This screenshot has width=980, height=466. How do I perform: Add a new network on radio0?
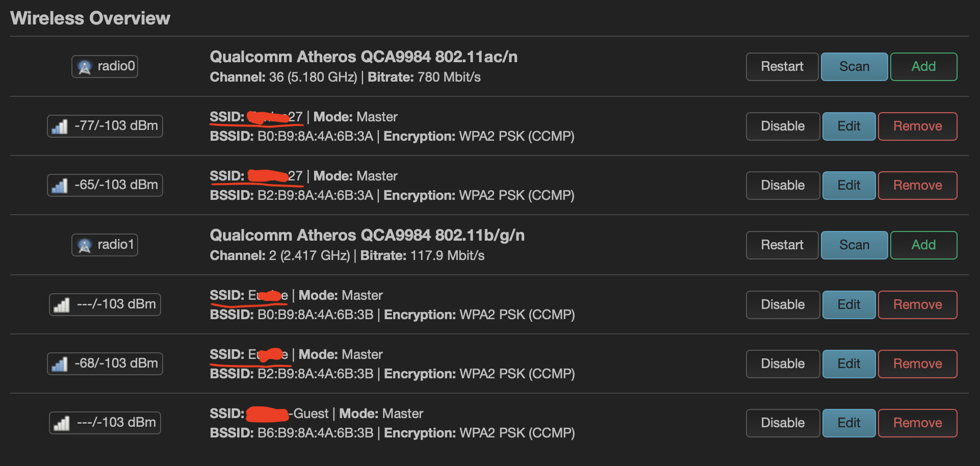[x=923, y=67]
